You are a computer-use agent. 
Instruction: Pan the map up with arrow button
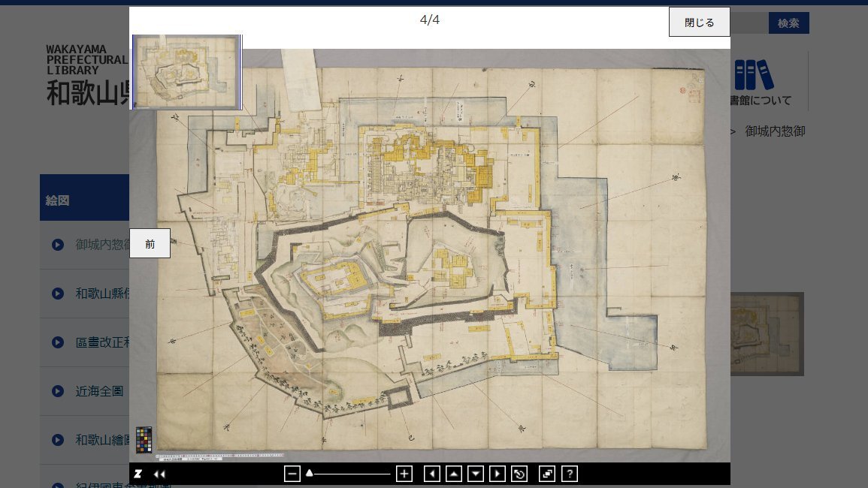pos(454,474)
